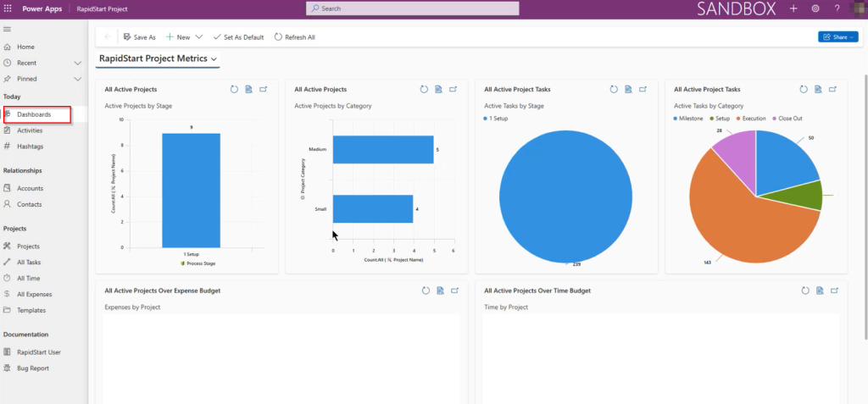Image resolution: width=868 pixels, height=404 pixels.
Task: Open the Share dropdown button
Action: (x=838, y=37)
